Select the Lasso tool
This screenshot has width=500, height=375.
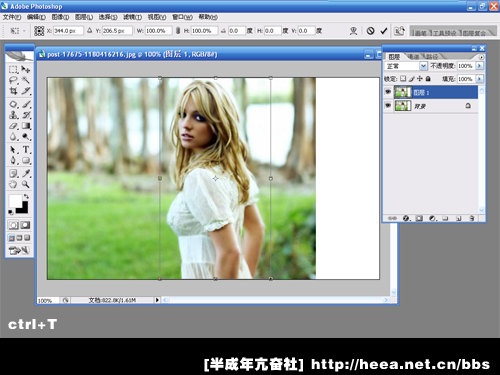tap(13, 80)
